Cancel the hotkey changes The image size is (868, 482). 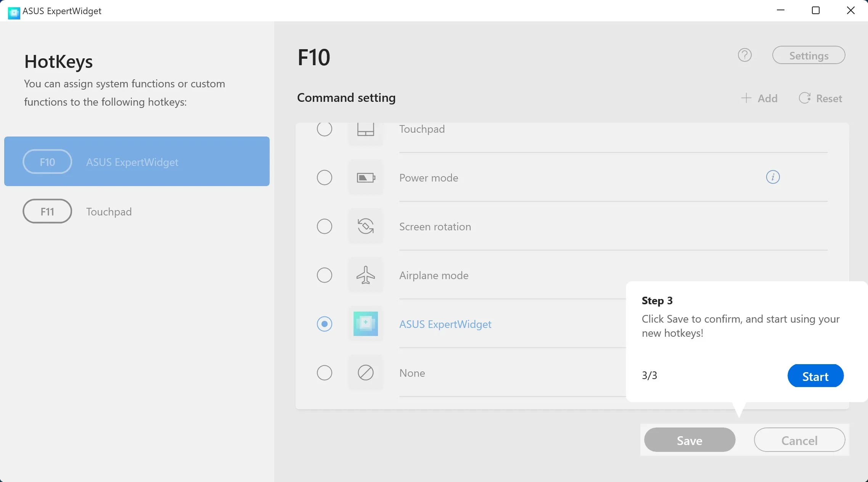pyautogui.click(x=799, y=440)
